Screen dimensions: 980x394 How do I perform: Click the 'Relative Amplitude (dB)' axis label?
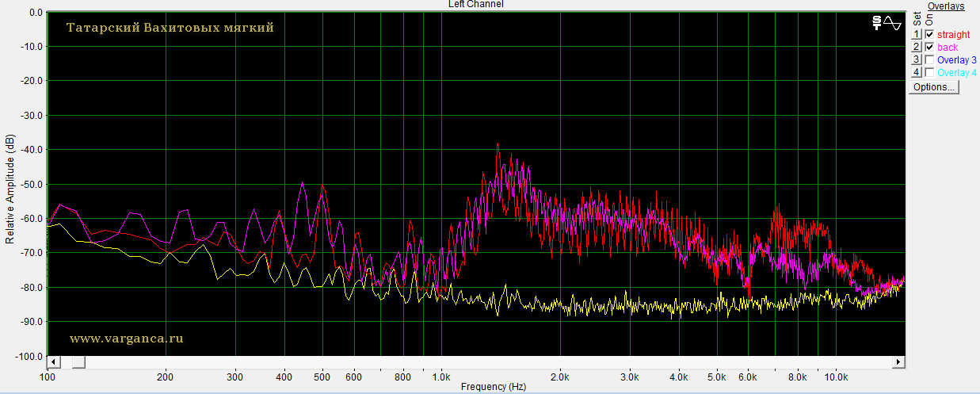10,189
